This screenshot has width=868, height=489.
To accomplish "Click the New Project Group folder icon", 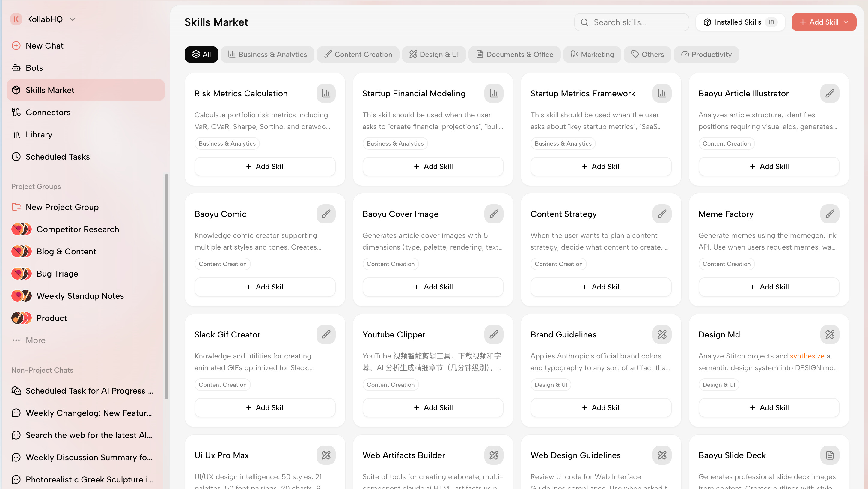I will click(x=16, y=207).
